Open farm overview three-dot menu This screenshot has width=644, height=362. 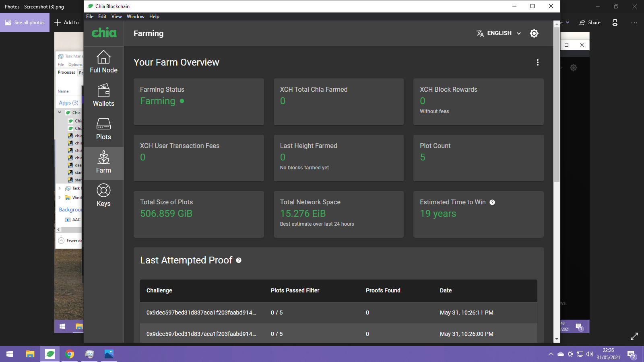pyautogui.click(x=537, y=62)
